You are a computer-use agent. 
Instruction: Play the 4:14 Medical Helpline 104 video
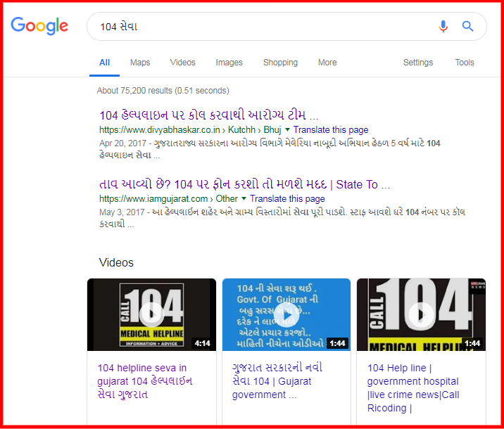152,314
